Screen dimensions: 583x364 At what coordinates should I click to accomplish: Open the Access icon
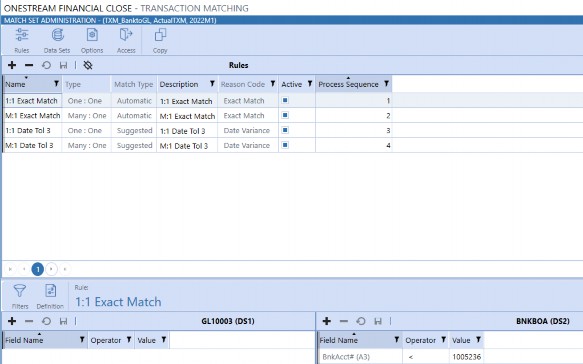[x=126, y=41]
